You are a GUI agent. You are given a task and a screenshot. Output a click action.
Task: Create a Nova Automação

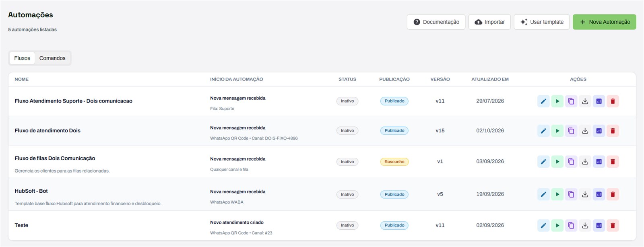click(605, 22)
